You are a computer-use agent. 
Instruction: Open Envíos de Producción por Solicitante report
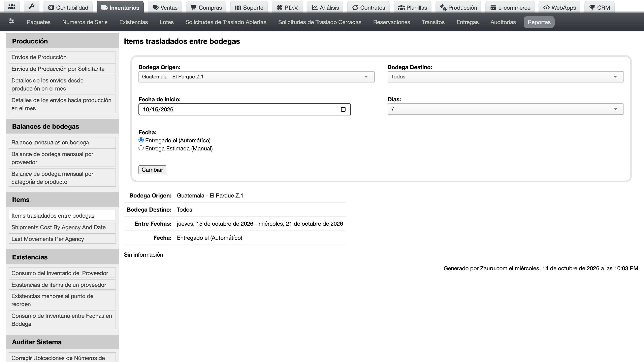click(62, 69)
